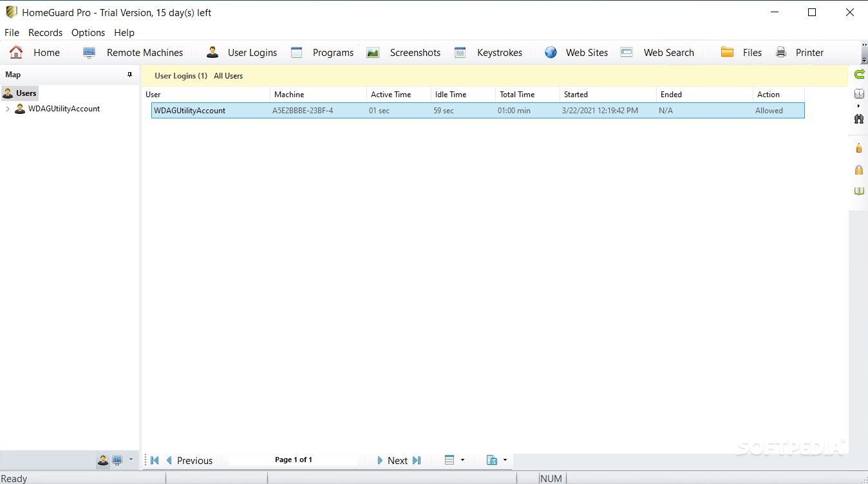The image size is (868, 484).
Task: Select the WDAGUtilityAccount login row
Action: pos(478,111)
